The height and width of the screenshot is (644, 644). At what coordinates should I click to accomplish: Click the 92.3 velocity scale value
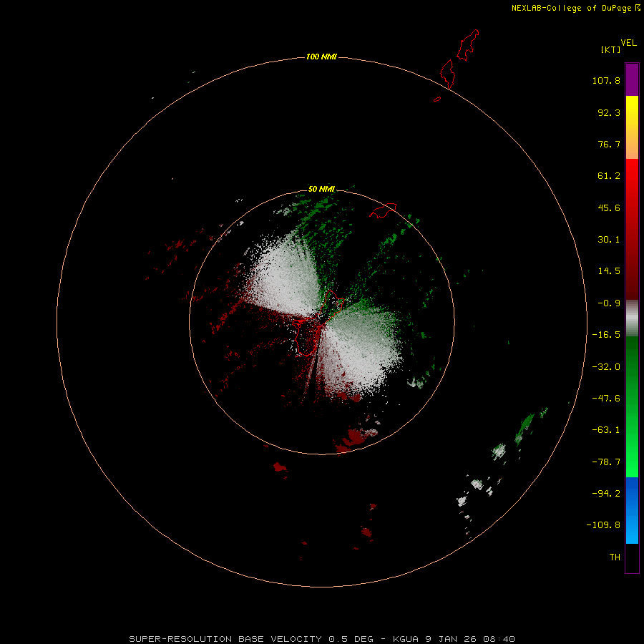pos(609,112)
